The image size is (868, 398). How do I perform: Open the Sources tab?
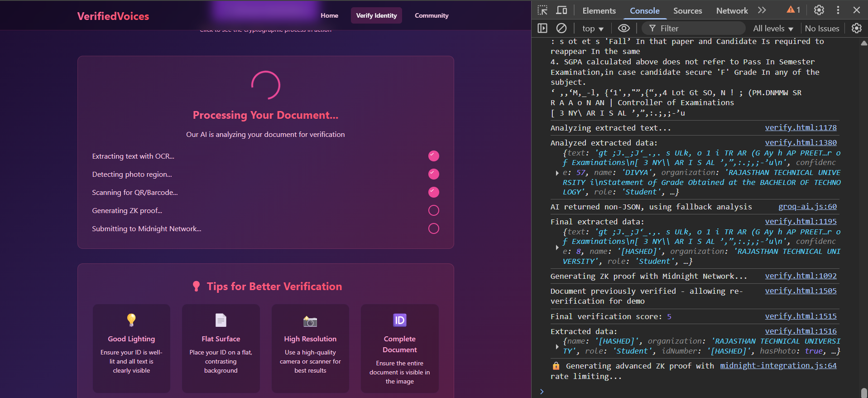pos(687,10)
